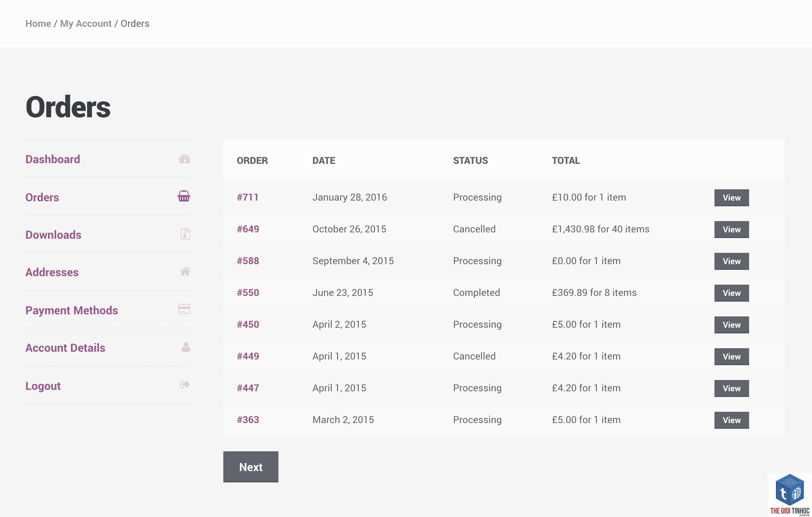Click the date June 23, 2015
Viewport: 812px width, 517px height.
pyautogui.click(x=343, y=293)
